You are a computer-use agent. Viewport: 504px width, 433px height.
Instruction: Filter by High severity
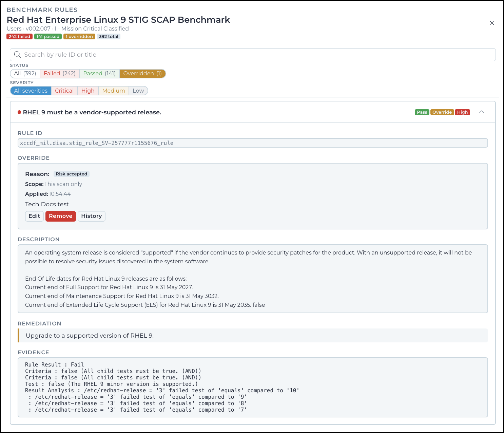88,91
